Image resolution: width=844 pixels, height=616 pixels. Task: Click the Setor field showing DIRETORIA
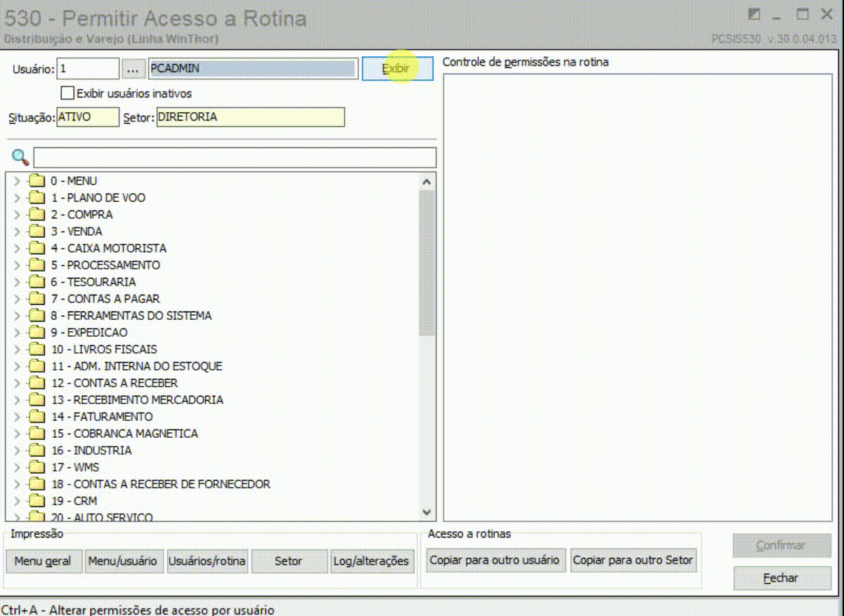coord(250,117)
